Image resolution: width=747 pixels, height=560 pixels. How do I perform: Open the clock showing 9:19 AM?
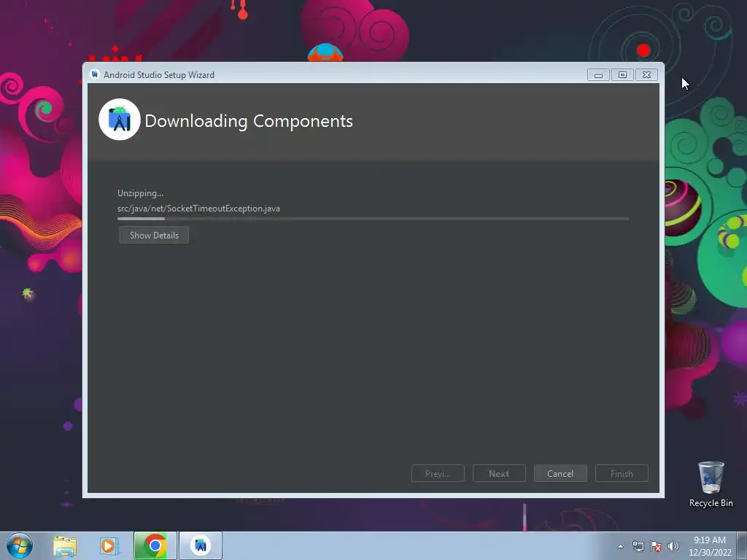(x=709, y=546)
